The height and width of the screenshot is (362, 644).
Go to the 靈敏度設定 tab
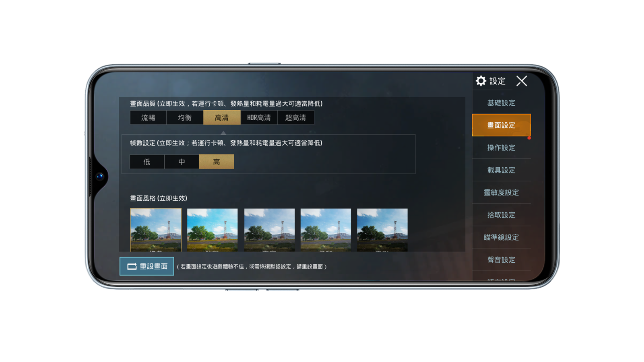click(x=501, y=193)
